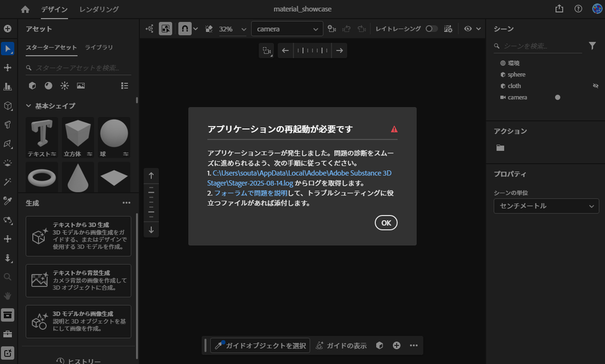Select the magic wand tool

(7, 182)
